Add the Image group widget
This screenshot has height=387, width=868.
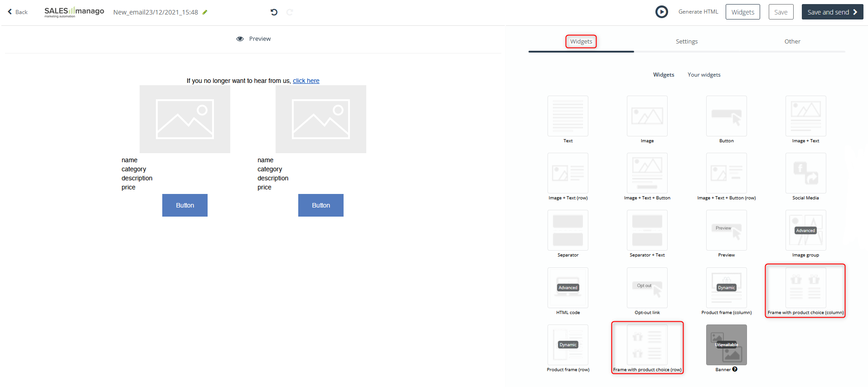[x=806, y=230]
